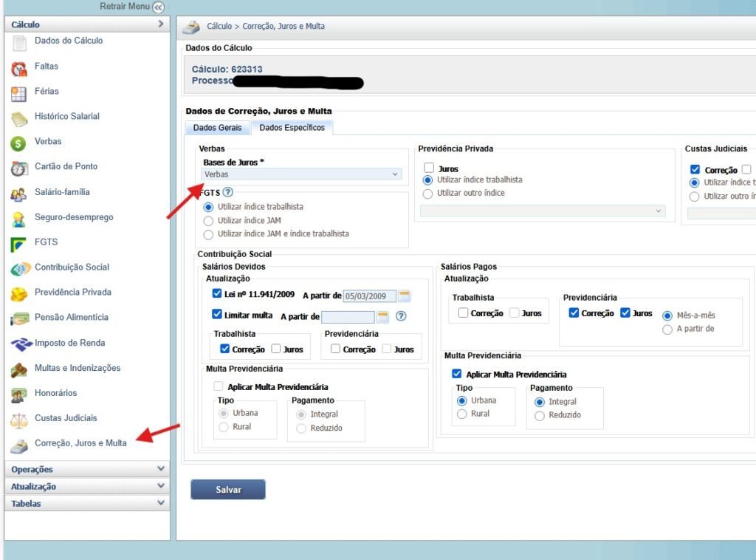Expand the Tabelas menu section
The image size is (756, 560).
pyautogui.click(x=86, y=503)
